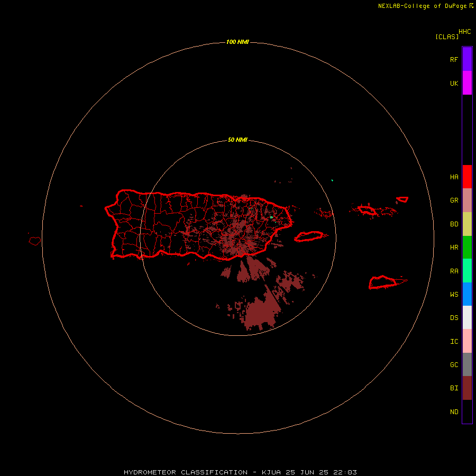Viewport: 476px width, 476px height.
Task: Click the 50 NMI range ring label
Action: [x=237, y=140]
